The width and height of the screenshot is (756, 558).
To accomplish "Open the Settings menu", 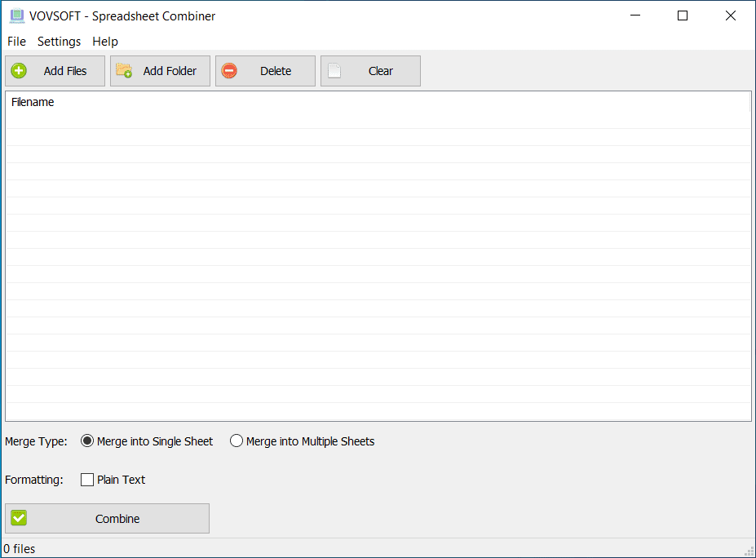I will pyautogui.click(x=59, y=42).
